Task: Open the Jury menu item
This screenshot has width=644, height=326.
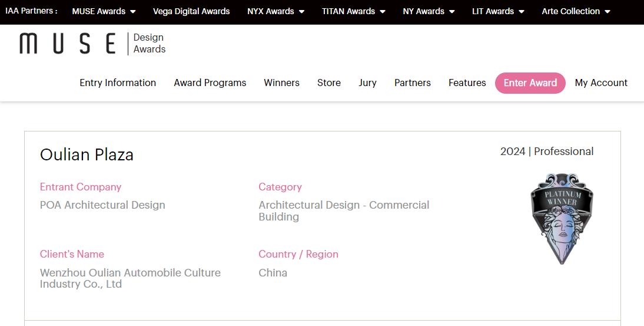Action: point(367,83)
